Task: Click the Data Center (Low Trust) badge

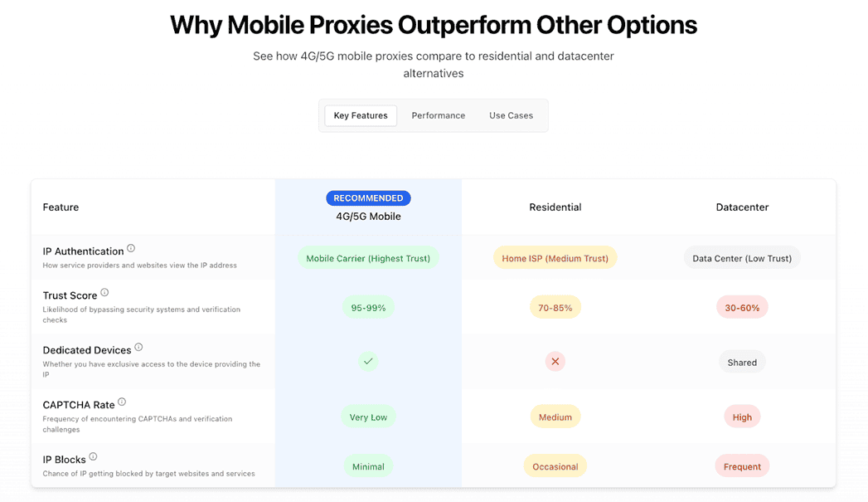Action: point(742,258)
